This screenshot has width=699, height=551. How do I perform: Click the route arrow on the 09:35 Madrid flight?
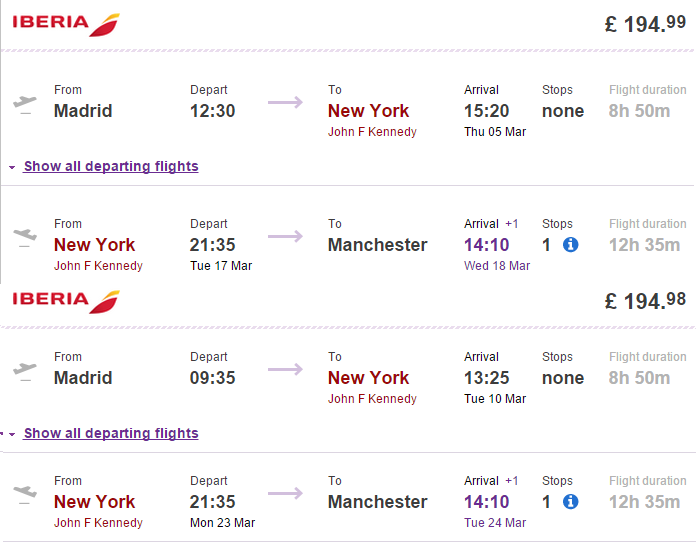tap(285, 369)
